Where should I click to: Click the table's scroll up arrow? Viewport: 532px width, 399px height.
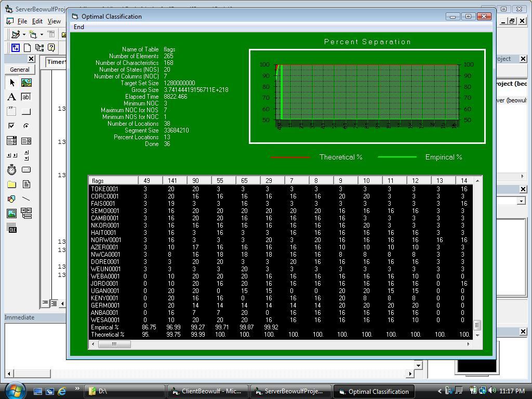coord(477,180)
